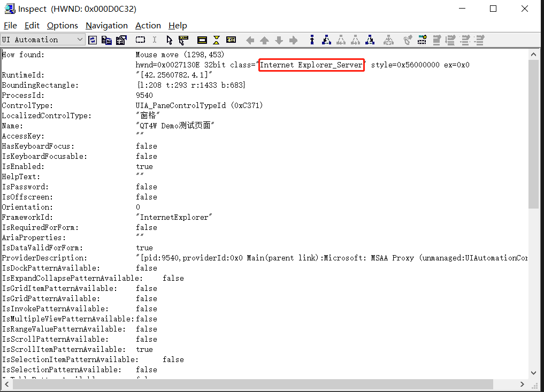Click the blue navigate-to-parent icon
Image resolution: width=544 pixels, height=392 pixels.
(x=312, y=40)
